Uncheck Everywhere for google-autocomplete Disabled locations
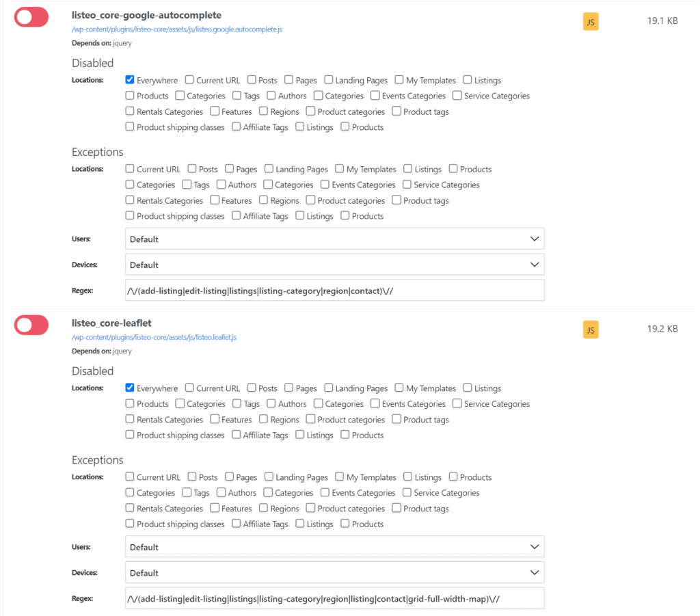Viewport: 700px width, 616px height. 129,80
